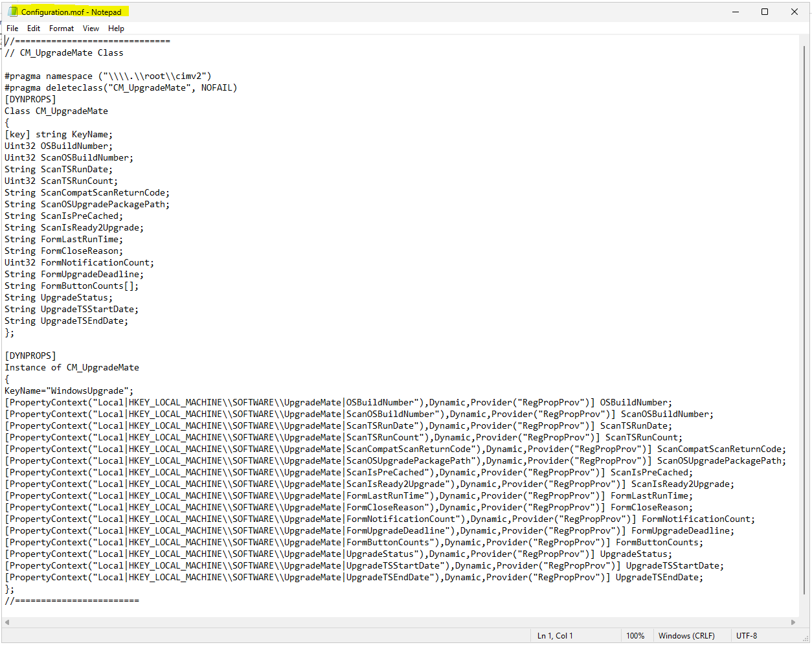
Task: Click the 'Uint32 ScanOSBuildNumber;' line
Action: pos(69,158)
